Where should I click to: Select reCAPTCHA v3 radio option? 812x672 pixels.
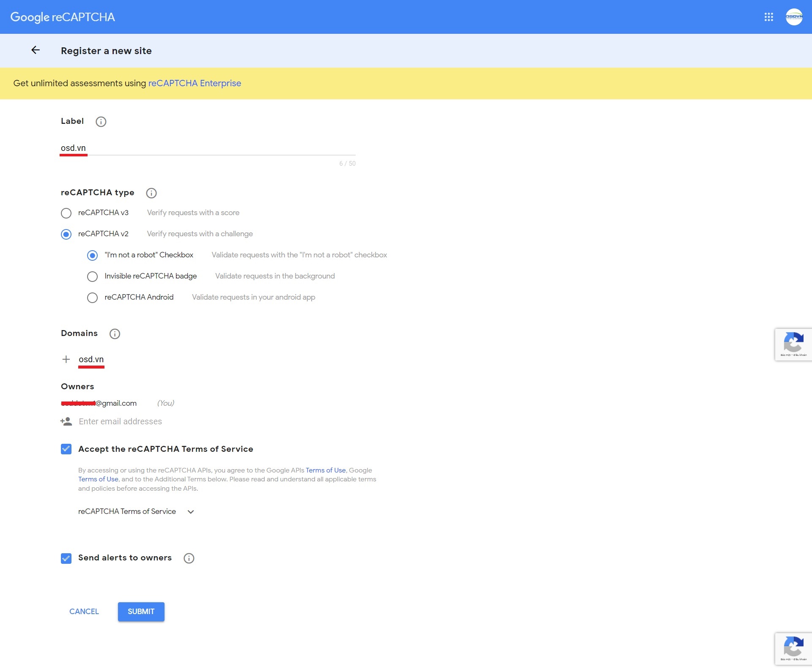pos(66,213)
